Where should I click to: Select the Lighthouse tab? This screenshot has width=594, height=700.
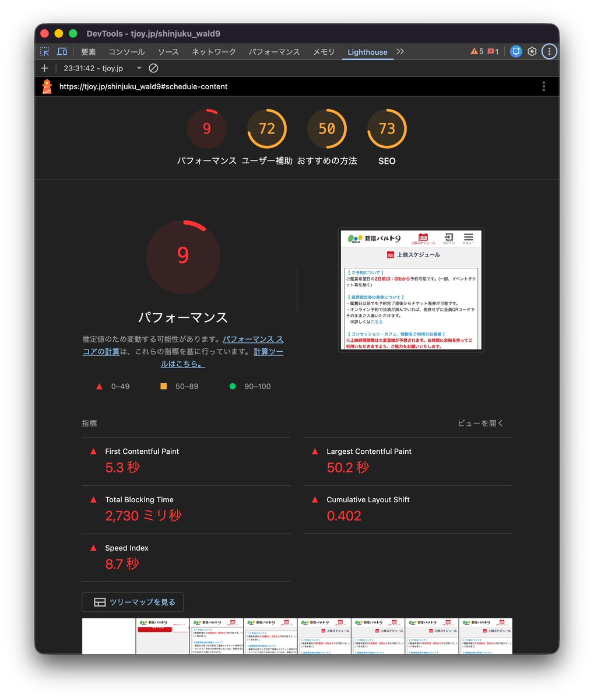367,52
